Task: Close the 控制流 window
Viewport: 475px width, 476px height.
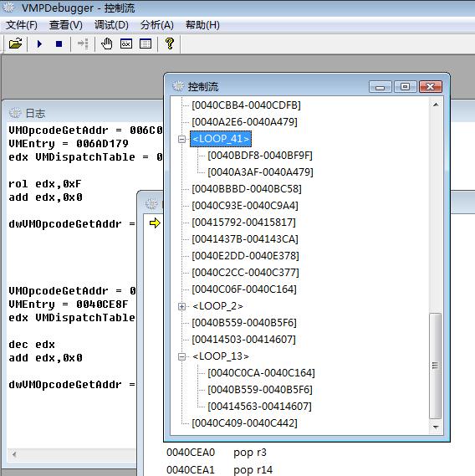Action: click(431, 87)
